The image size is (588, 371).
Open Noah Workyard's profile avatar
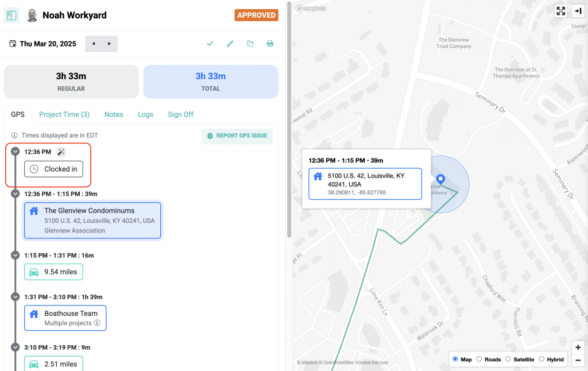[32, 16]
